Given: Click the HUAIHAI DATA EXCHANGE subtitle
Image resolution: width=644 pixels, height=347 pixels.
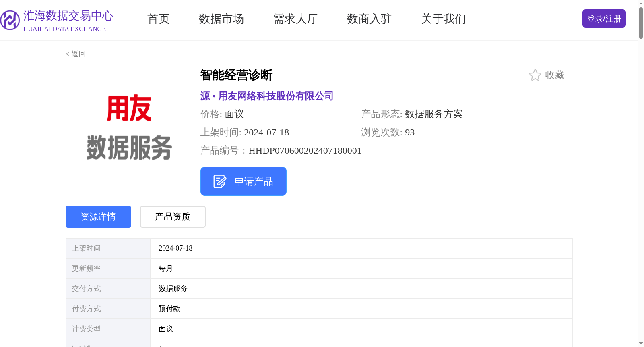Looking at the screenshot, I should pos(64,29).
